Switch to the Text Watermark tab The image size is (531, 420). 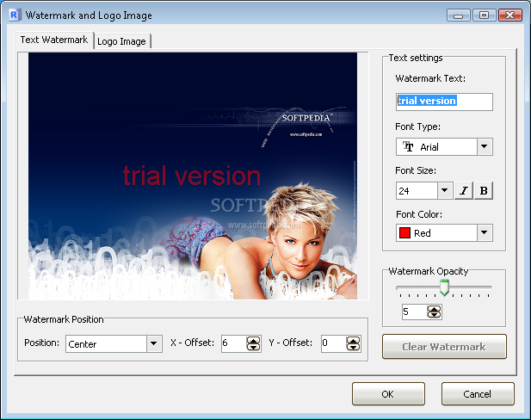point(54,40)
